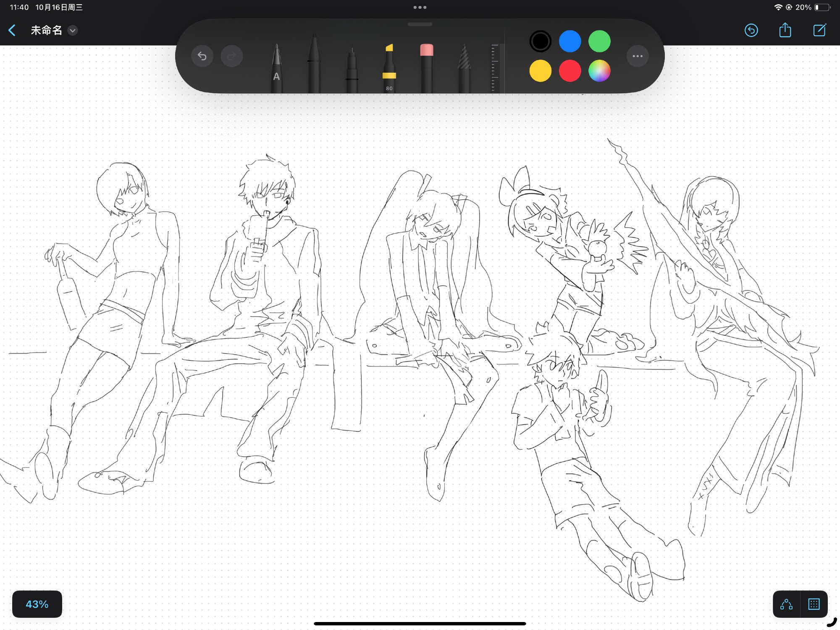Toggle the shape connector tool button
The image size is (840, 630).
tap(786, 604)
